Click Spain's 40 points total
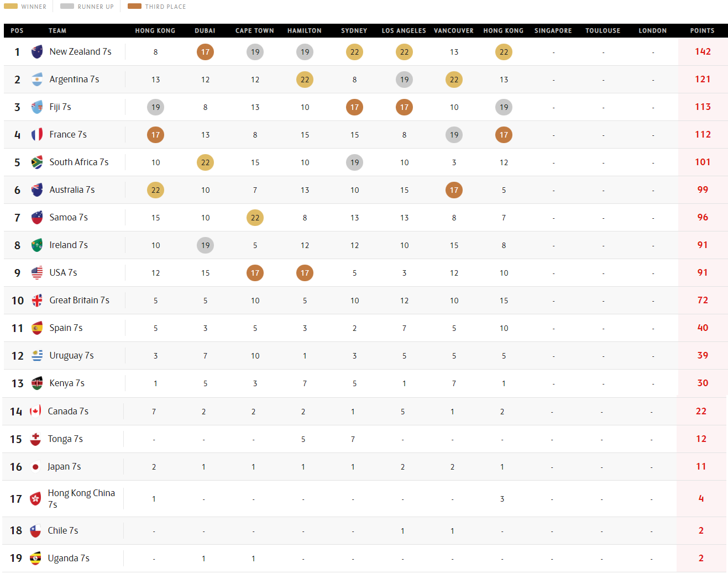 point(703,328)
